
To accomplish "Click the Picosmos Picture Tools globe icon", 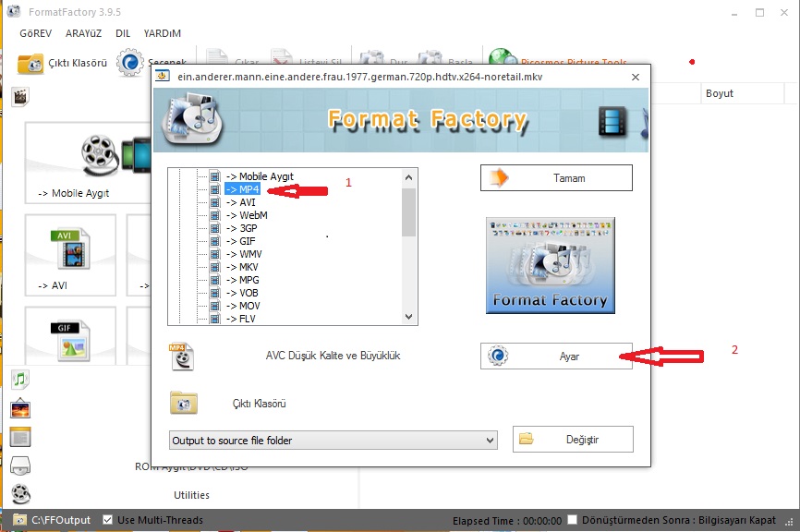I will pos(503,57).
